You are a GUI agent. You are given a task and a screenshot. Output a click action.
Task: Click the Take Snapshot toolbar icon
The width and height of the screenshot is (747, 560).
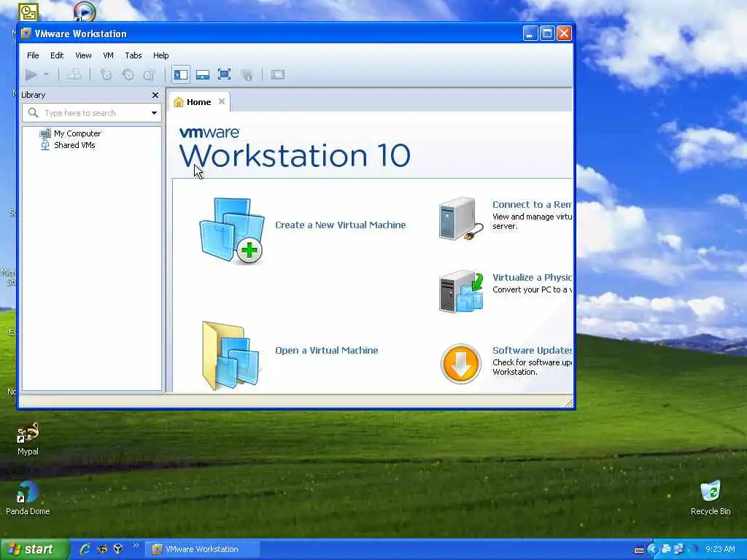click(x=106, y=75)
